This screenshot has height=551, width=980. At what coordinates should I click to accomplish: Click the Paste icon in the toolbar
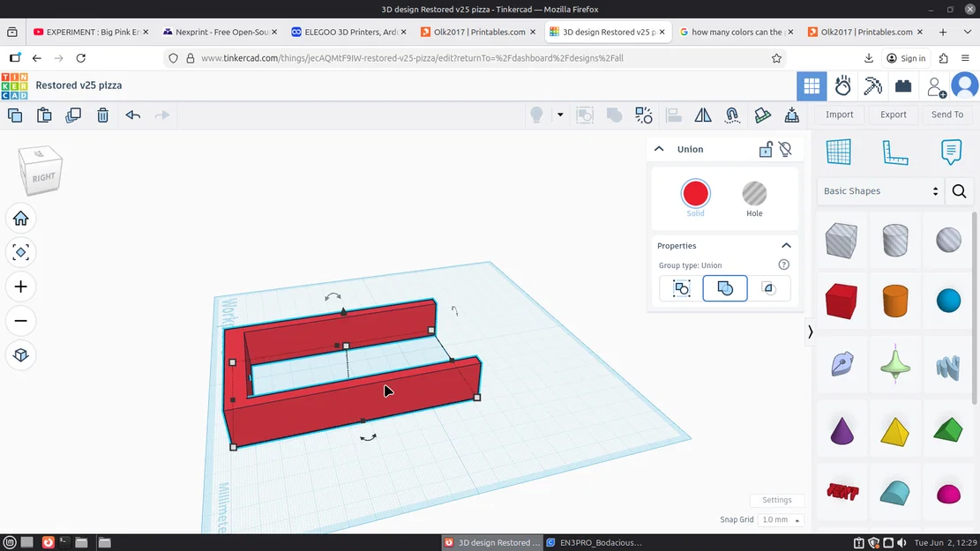pos(44,115)
